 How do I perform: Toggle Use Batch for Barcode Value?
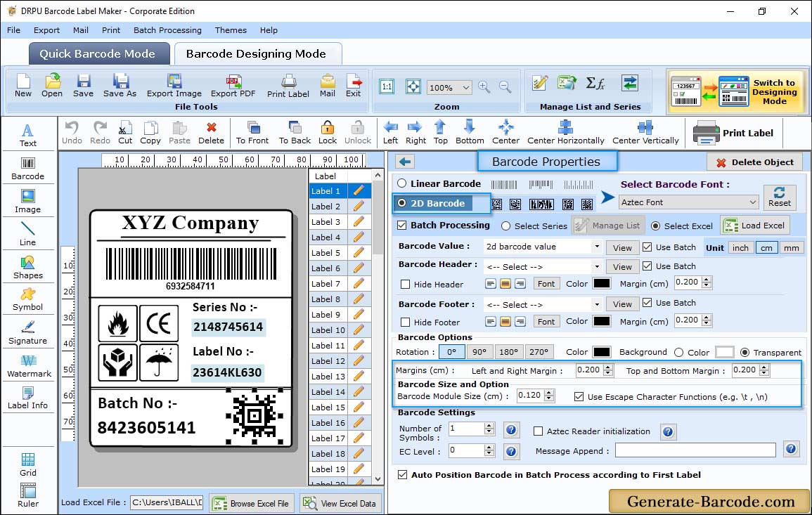tap(647, 247)
